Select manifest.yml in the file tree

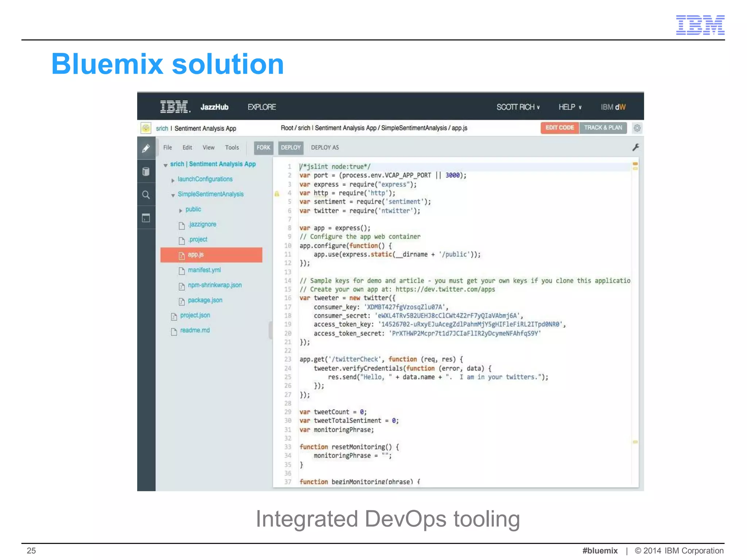(204, 270)
